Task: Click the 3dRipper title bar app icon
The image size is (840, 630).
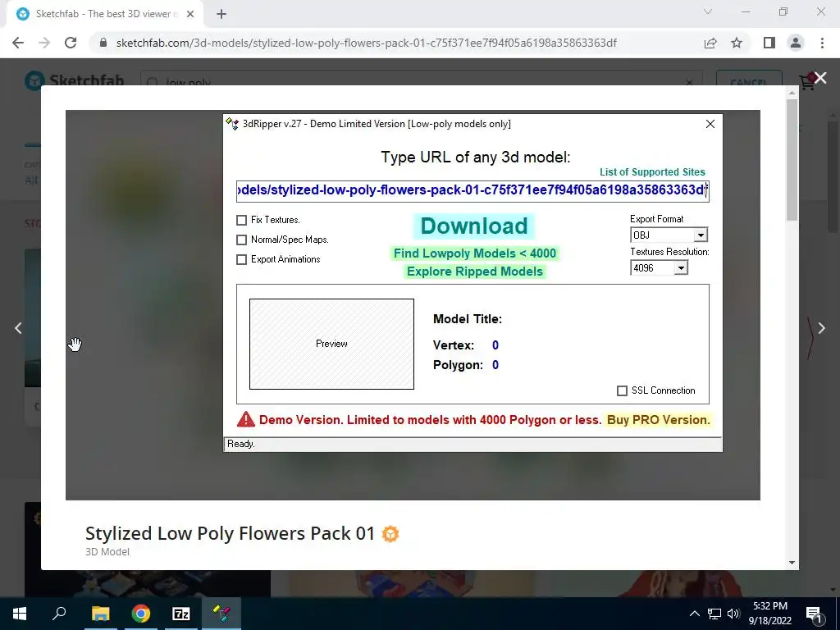Action: (x=232, y=124)
